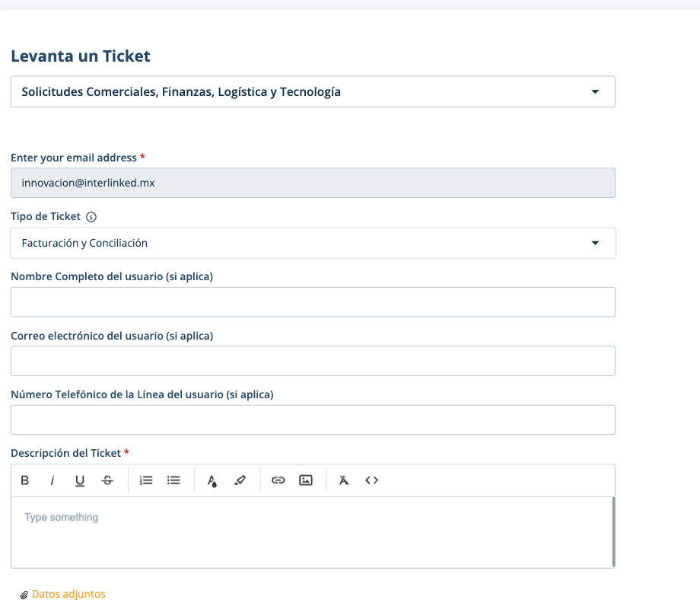Insert a hyperlink in description

click(x=278, y=480)
